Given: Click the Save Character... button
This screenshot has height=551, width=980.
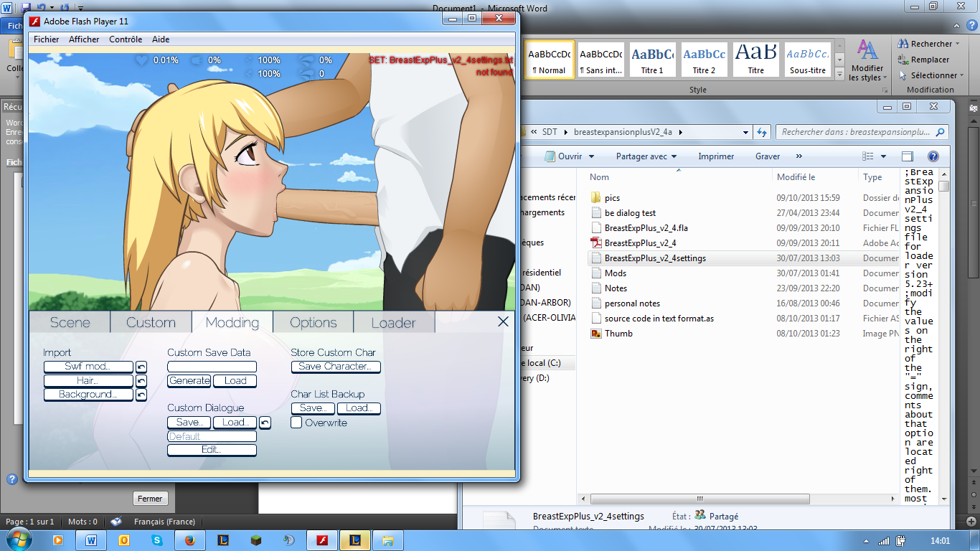Looking at the screenshot, I should (335, 367).
